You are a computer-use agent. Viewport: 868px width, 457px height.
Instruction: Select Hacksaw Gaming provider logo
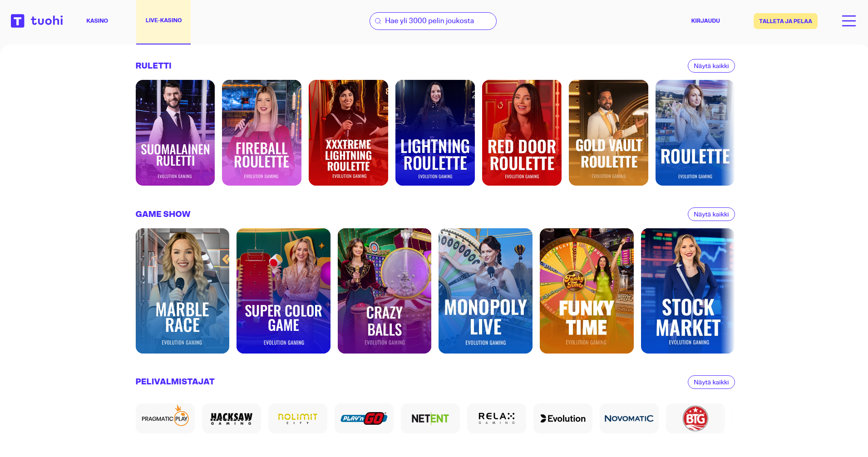click(x=232, y=418)
